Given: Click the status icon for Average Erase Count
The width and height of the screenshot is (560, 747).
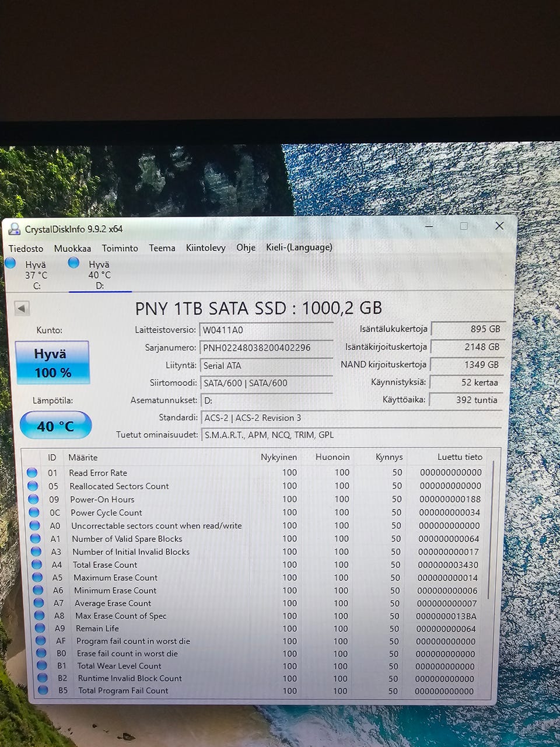Looking at the screenshot, I should tap(38, 603).
